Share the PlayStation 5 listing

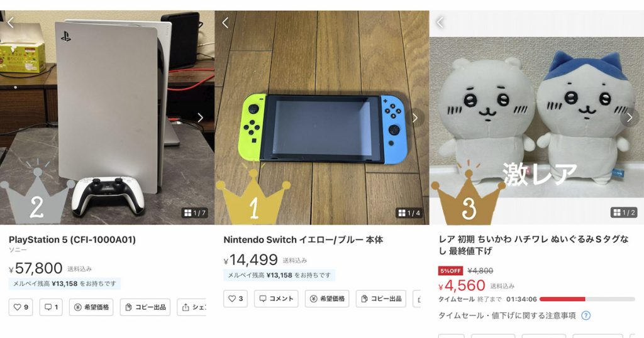[192, 307]
